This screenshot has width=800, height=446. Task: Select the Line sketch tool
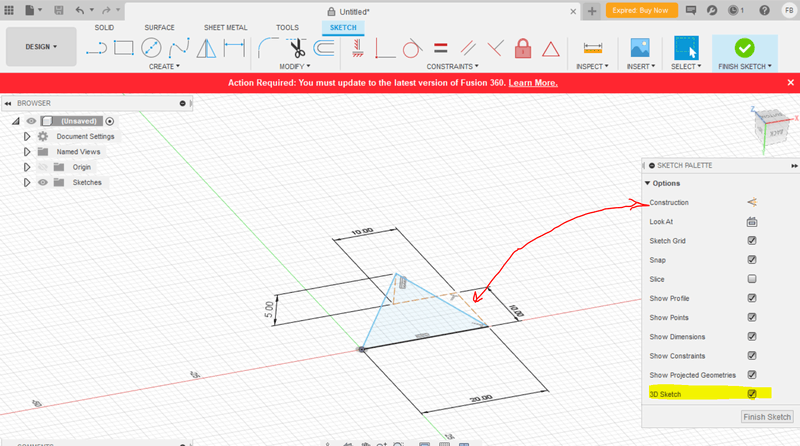tap(96, 49)
